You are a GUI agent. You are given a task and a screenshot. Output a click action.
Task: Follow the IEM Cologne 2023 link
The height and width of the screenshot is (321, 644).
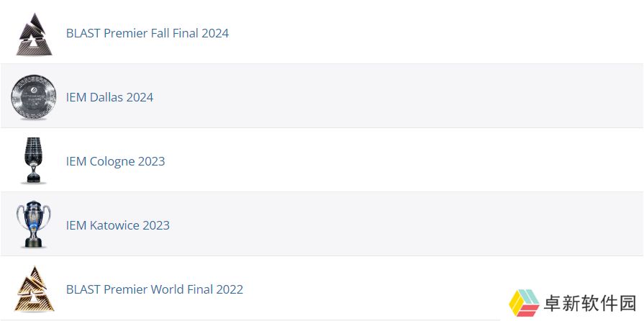pyautogui.click(x=115, y=161)
